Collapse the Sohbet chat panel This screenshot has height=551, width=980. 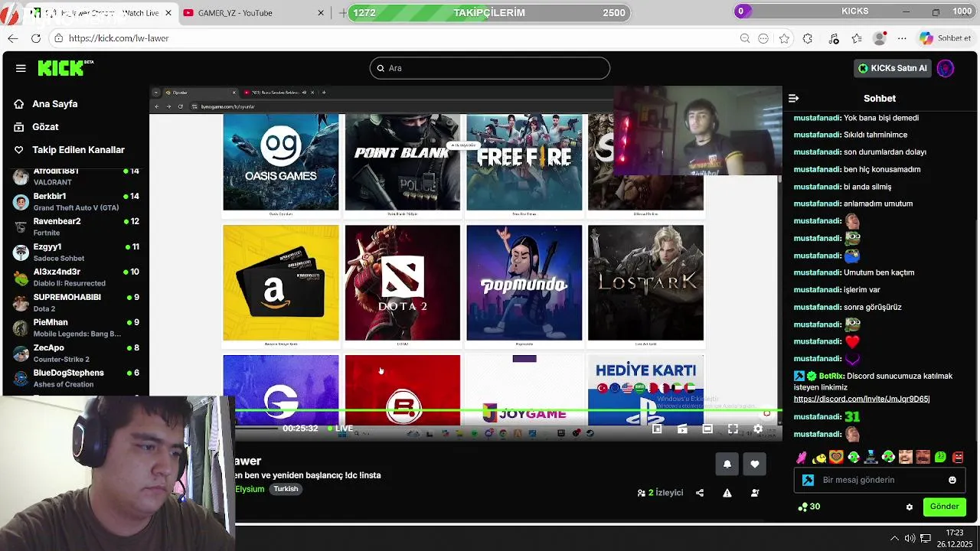[x=793, y=98]
